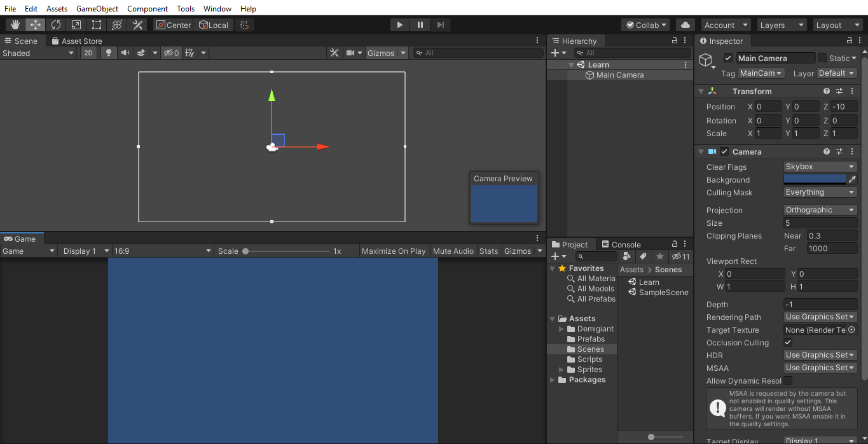Open the Window menu

point(217,8)
